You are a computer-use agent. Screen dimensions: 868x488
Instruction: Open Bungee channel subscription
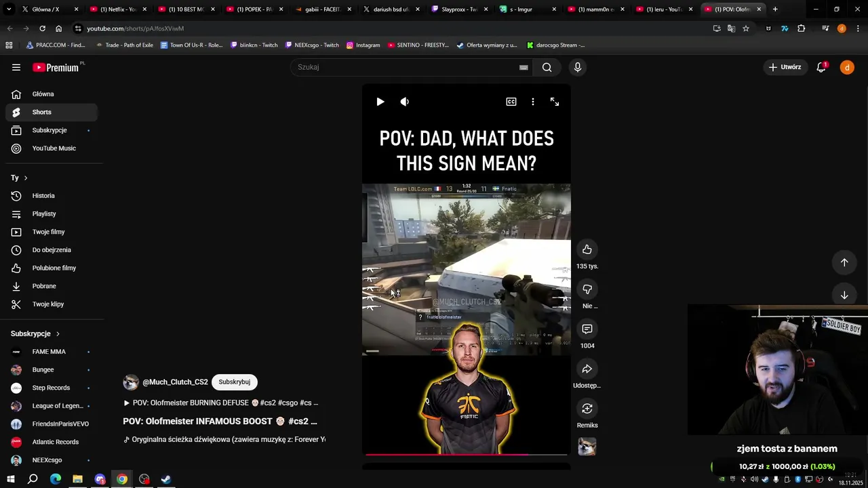point(52,369)
